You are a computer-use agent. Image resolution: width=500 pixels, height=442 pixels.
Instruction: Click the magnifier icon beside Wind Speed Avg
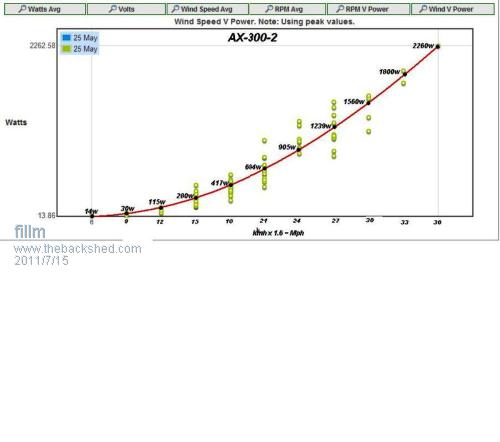coord(175,9)
